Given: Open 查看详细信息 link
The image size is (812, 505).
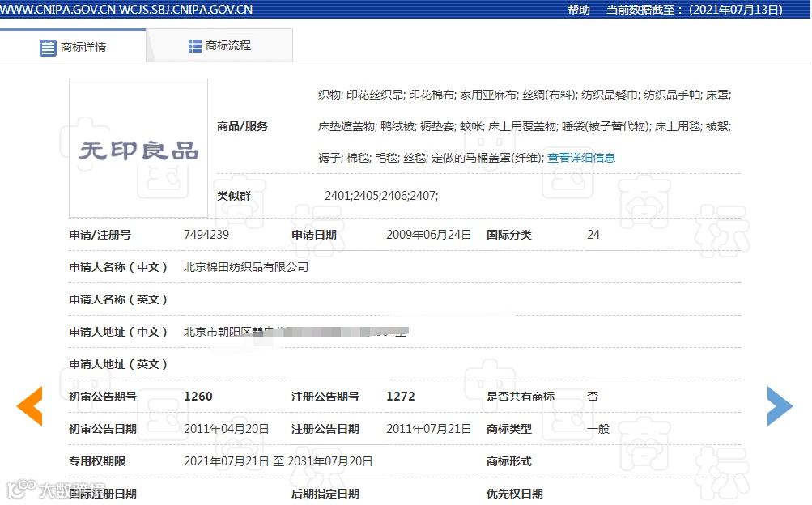Looking at the screenshot, I should tap(581, 158).
